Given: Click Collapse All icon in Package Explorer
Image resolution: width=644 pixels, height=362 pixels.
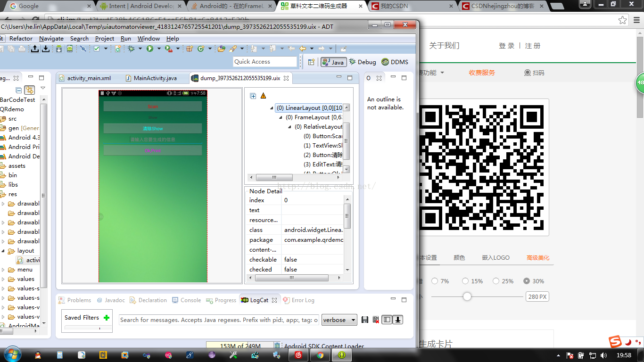Looking at the screenshot, I should click(19, 90).
